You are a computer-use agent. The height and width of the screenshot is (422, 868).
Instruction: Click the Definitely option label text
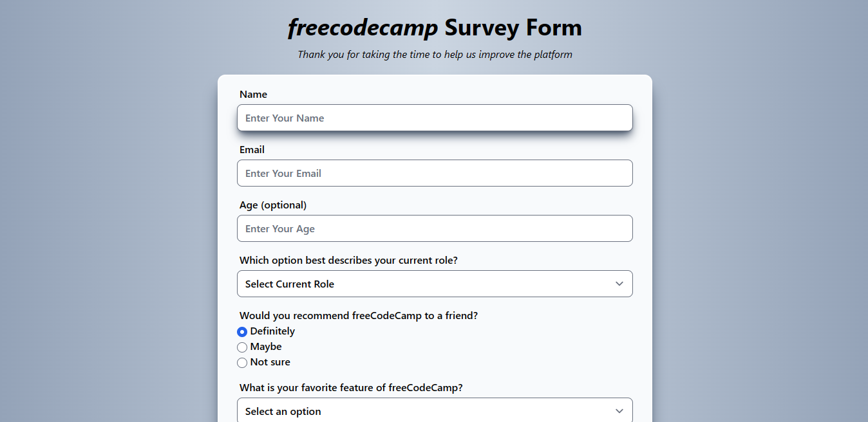[x=272, y=331]
